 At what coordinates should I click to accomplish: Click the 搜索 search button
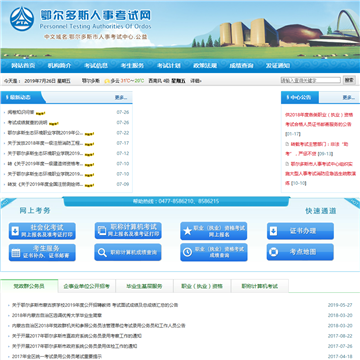[349, 80]
